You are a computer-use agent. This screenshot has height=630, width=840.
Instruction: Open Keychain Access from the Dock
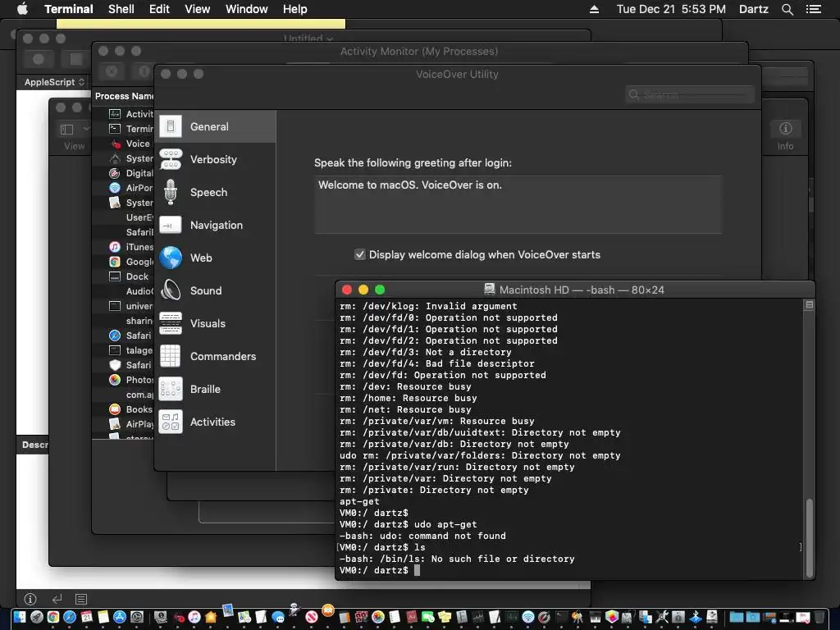577,617
